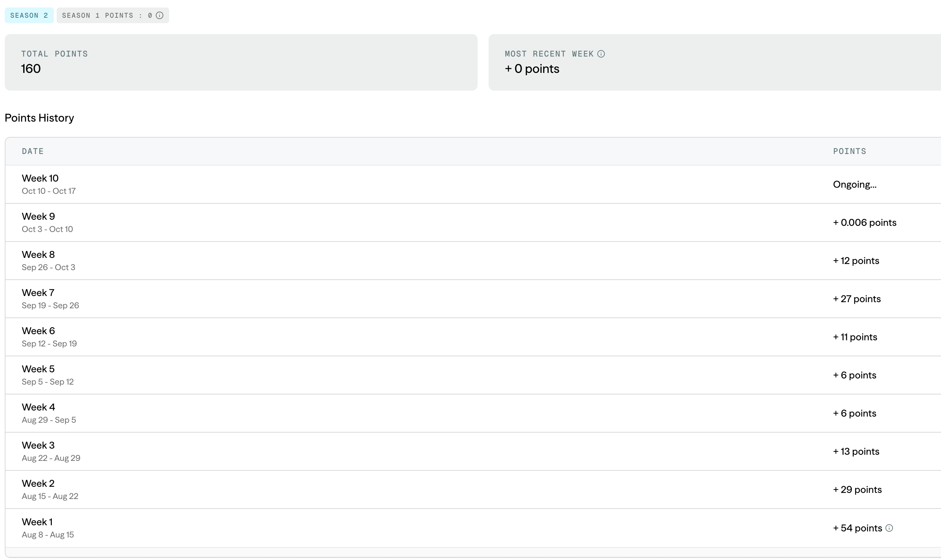Click the DATE column header
941x560 pixels.
coord(33,151)
